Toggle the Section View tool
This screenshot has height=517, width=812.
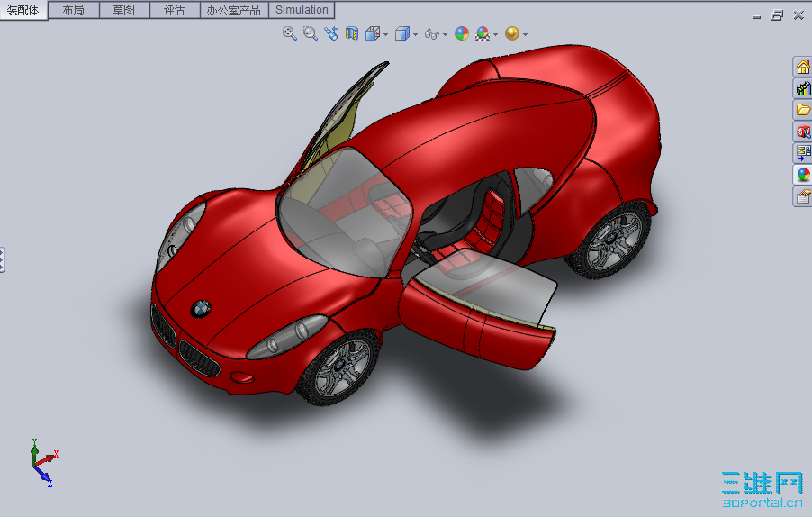point(352,33)
